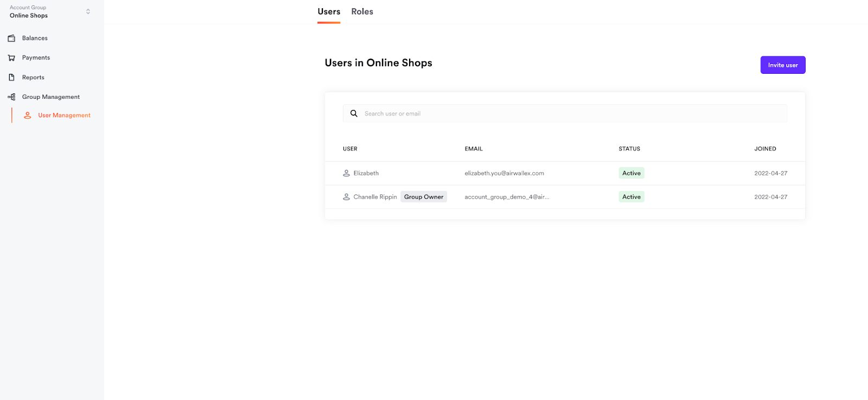Click the Reports document icon
This screenshot has width=868, height=400.
(11, 77)
